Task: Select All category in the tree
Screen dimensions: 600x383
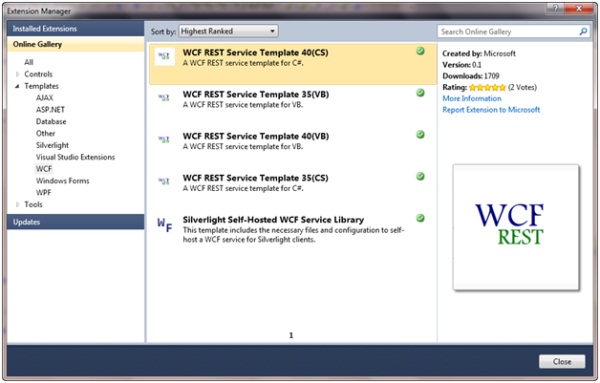Action: pyautogui.click(x=29, y=62)
